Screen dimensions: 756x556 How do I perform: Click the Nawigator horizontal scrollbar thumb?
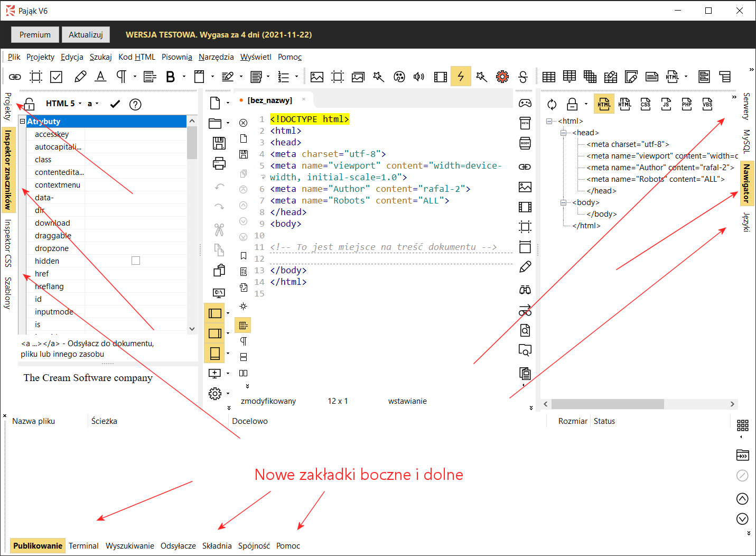[608, 404]
